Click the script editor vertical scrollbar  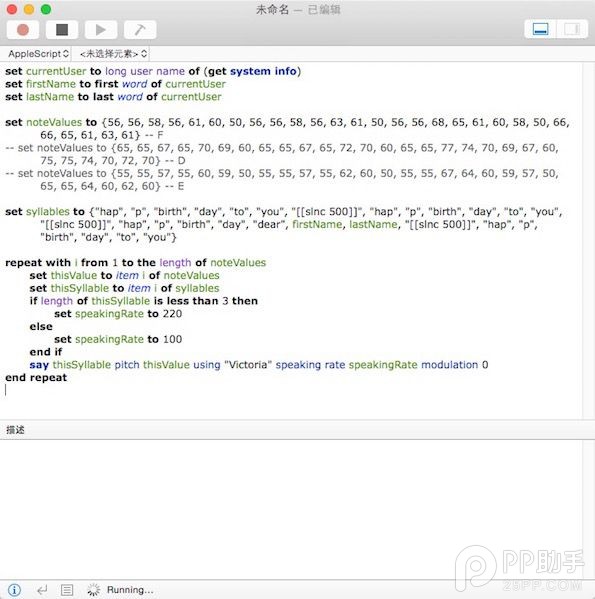coord(589,241)
